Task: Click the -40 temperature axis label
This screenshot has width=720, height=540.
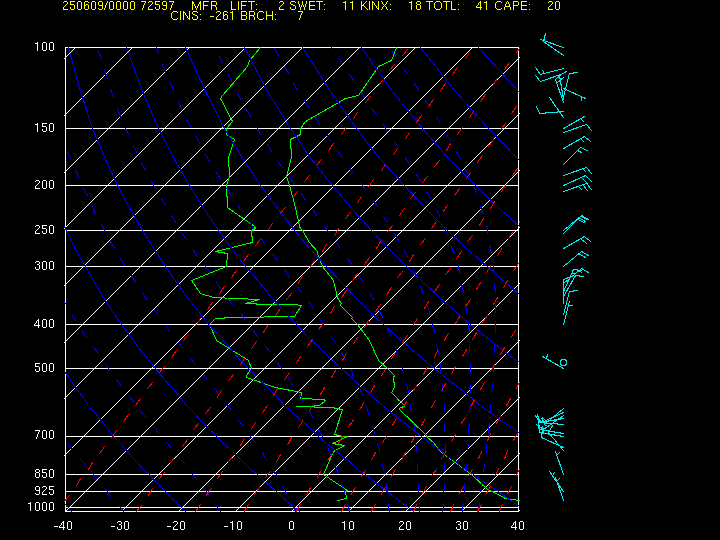Action: click(63, 526)
